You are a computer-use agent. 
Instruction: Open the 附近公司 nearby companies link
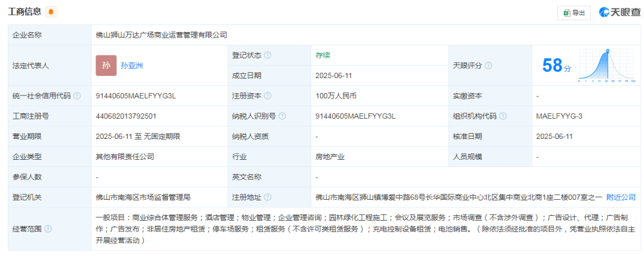(621, 197)
